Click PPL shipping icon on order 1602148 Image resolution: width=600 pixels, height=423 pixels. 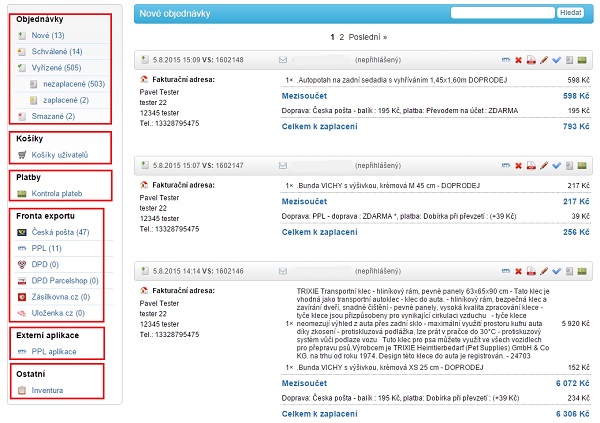pos(505,60)
